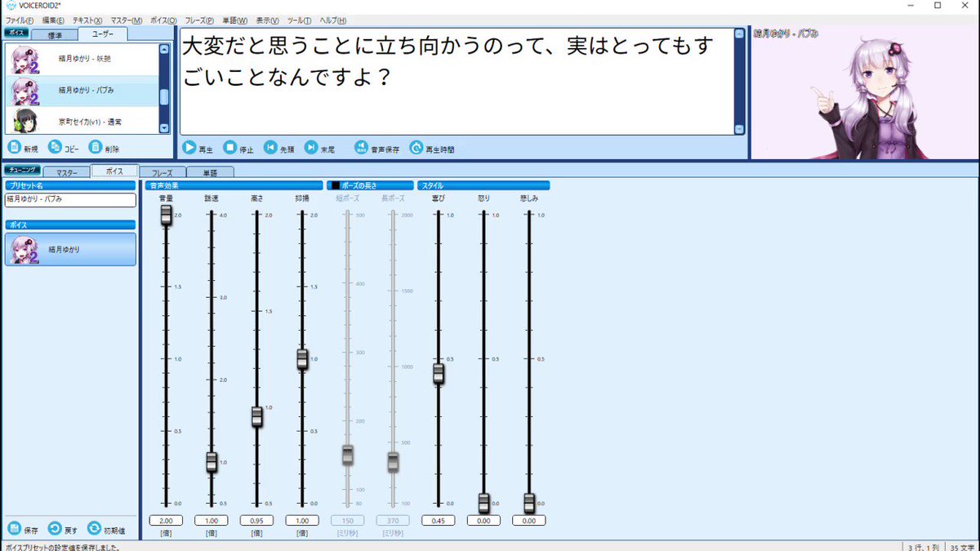Image resolution: width=980 pixels, height=551 pixels.
Task: Click the 初期値 (default values) icon
Action: click(x=94, y=528)
